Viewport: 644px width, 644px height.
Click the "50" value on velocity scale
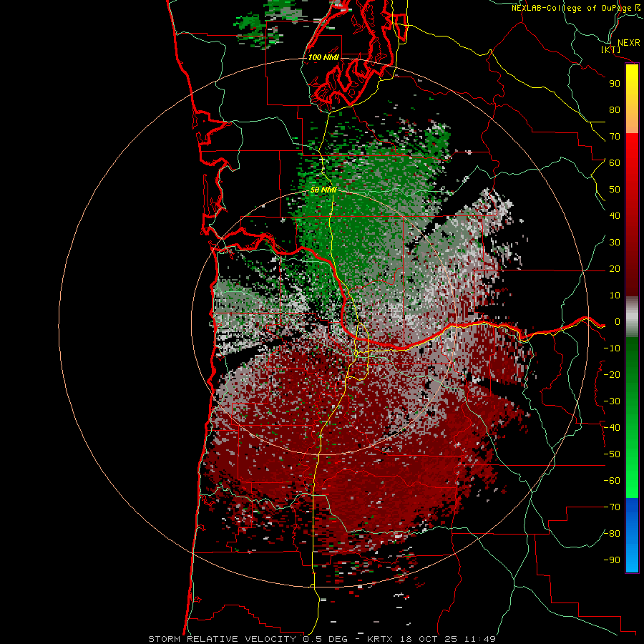[x=615, y=190]
